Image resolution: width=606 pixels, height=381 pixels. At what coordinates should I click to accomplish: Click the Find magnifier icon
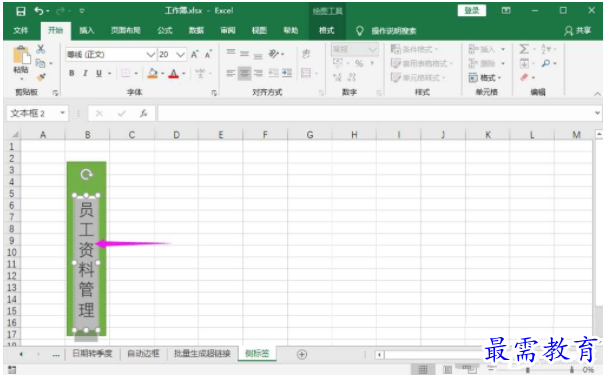tap(546, 63)
